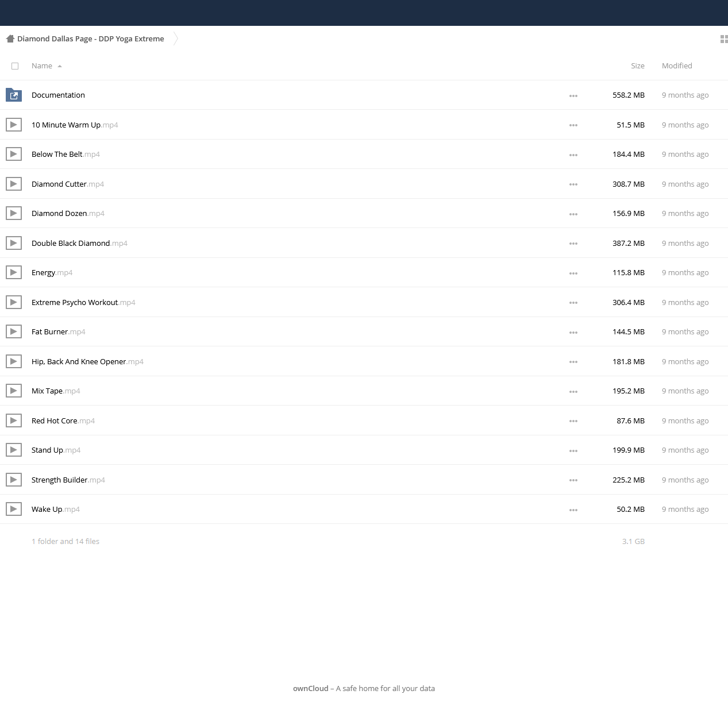Click the play icon for Red Hot Core
728x706 pixels.
pos(14,420)
